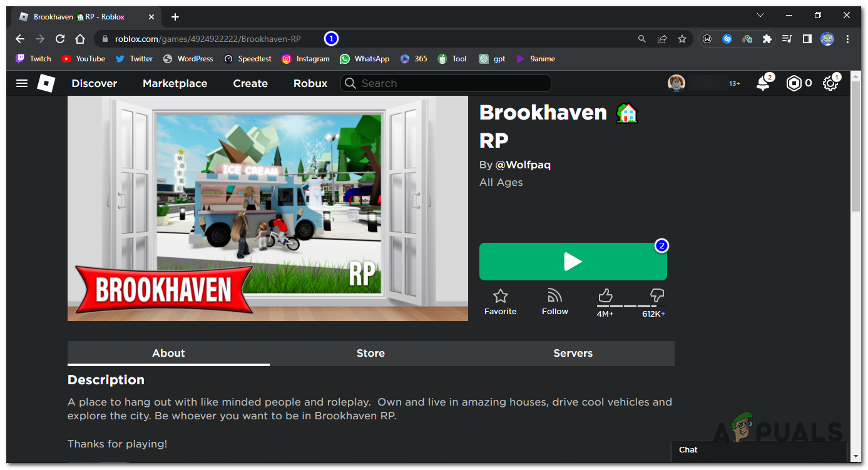The width and height of the screenshot is (868, 470).
Task: Open the browser tab search chevron
Action: [x=759, y=15]
